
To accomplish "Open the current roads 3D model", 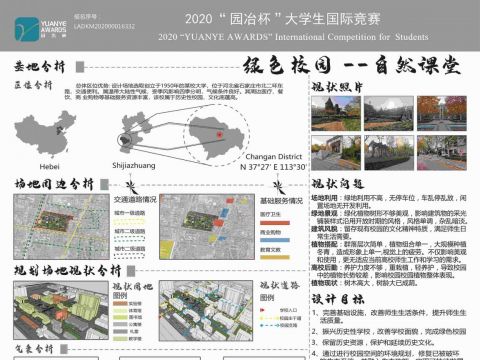I will (x=206, y=311).
